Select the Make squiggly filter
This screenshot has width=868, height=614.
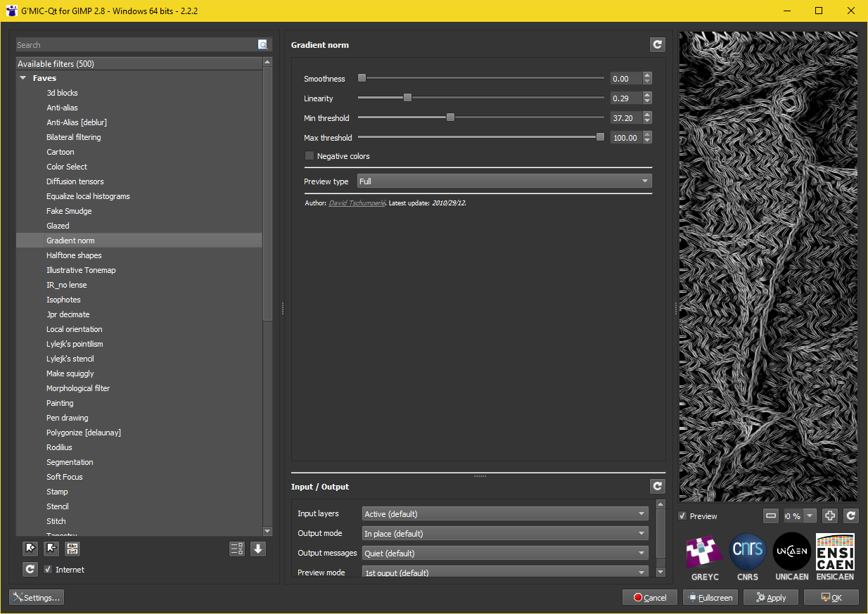point(70,373)
